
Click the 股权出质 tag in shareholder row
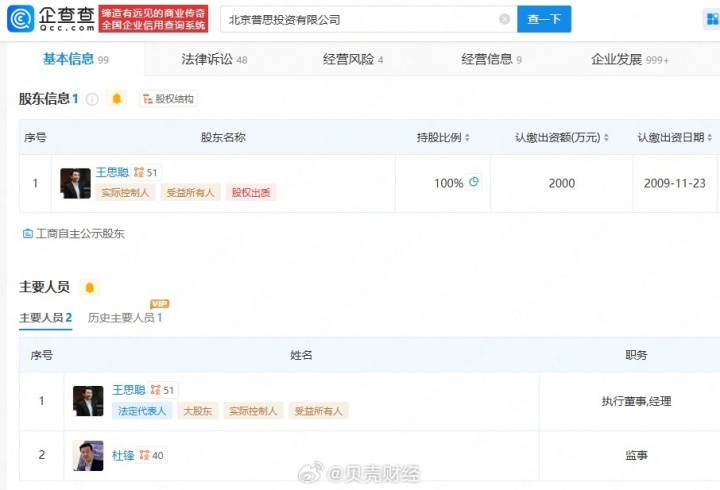coord(251,192)
